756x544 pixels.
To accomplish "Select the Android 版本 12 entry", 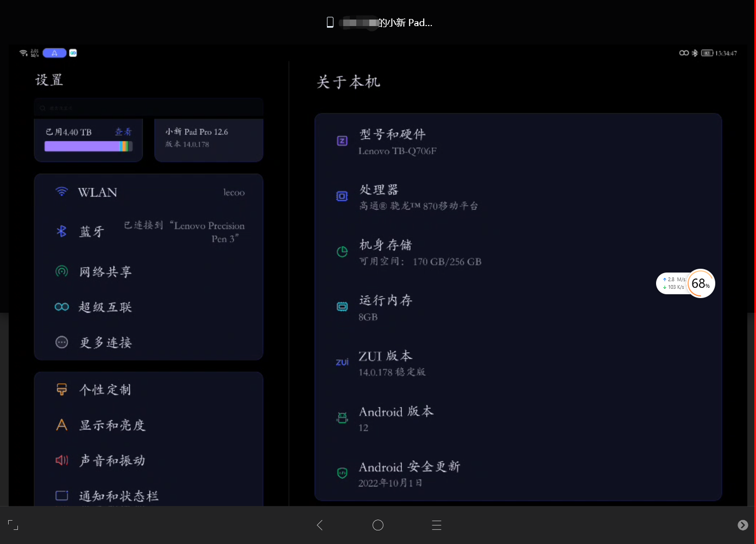I will [x=518, y=419].
